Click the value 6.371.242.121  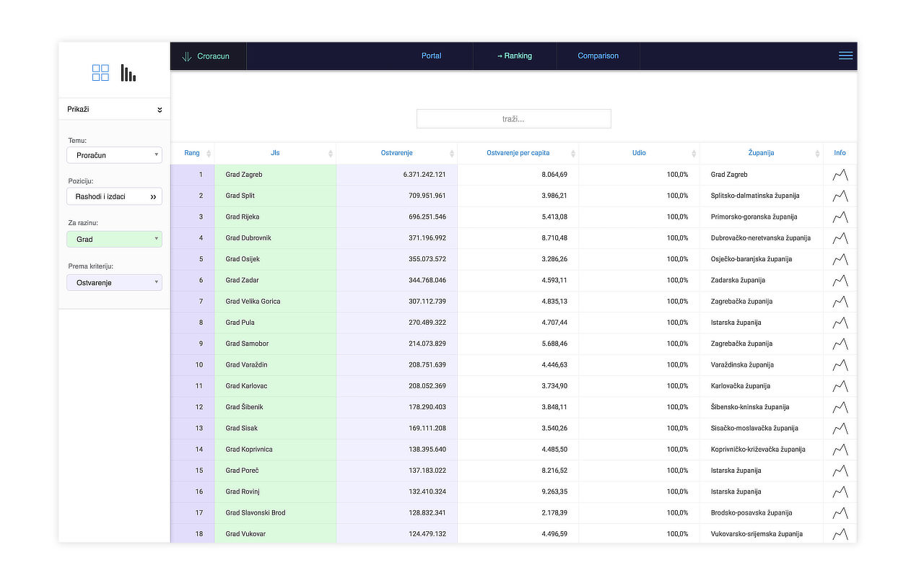(424, 175)
